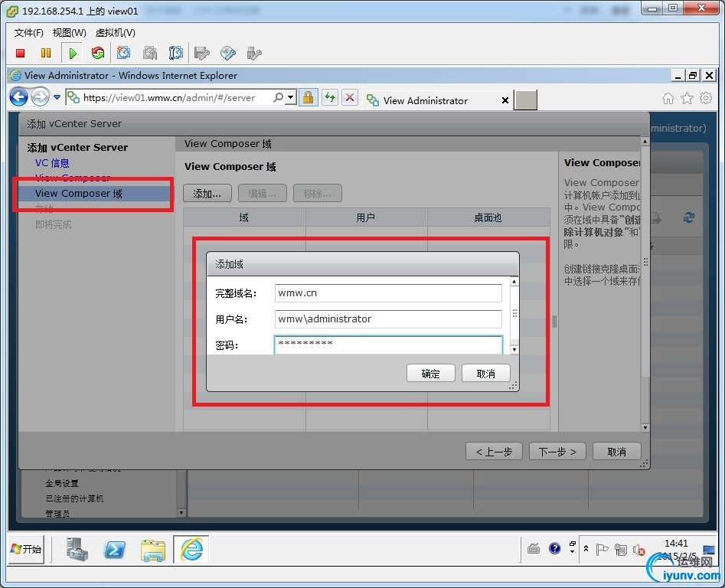The image size is (725, 588).
Task: Click 添加域 dialog scroll up arrow
Action: click(x=514, y=282)
